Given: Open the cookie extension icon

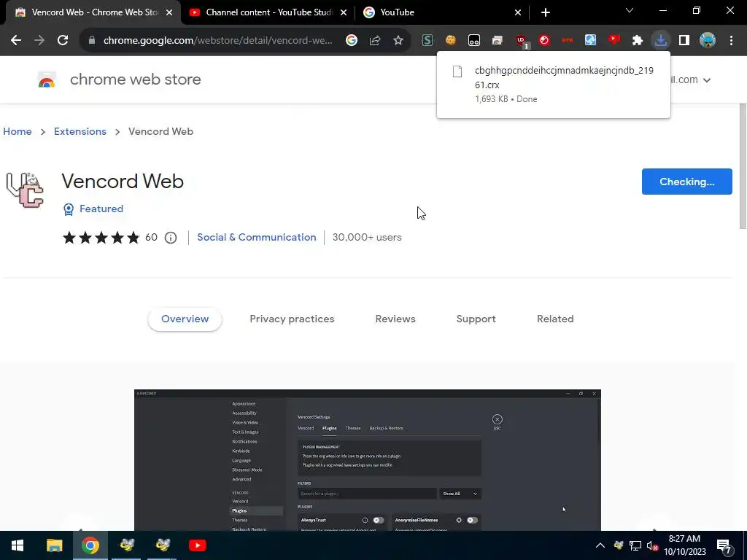Looking at the screenshot, I should [451, 41].
